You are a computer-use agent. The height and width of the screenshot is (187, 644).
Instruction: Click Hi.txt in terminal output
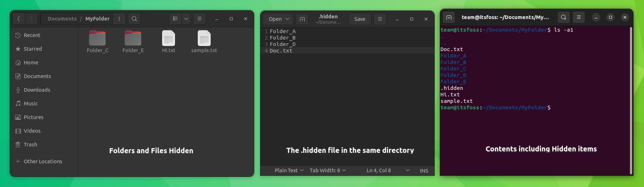[x=450, y=95]
